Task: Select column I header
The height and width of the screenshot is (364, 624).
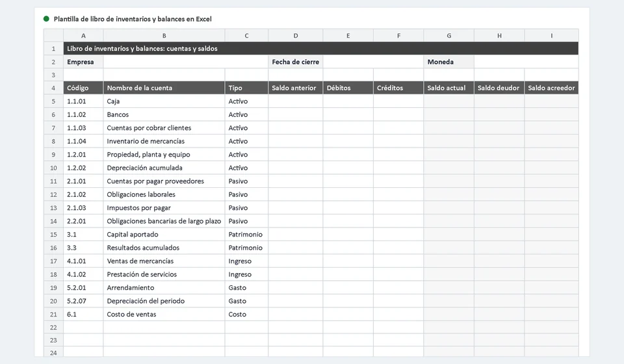Action: (x=552, y=35)
